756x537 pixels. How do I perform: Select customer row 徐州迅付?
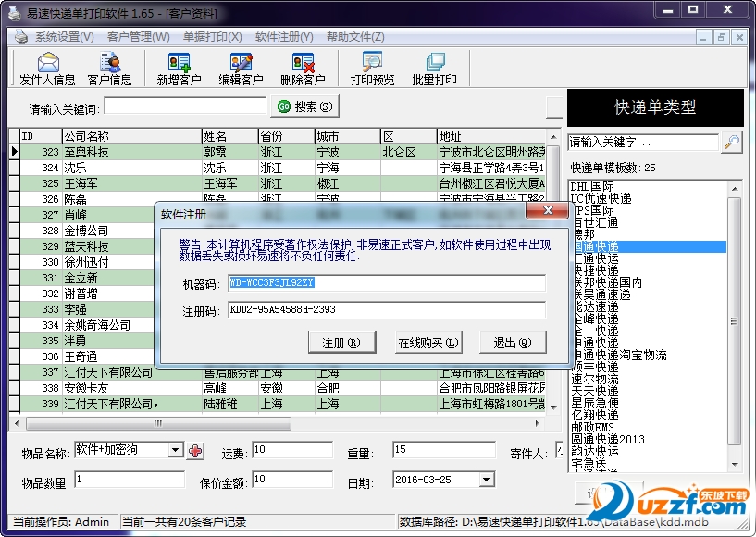pos(86,262)
